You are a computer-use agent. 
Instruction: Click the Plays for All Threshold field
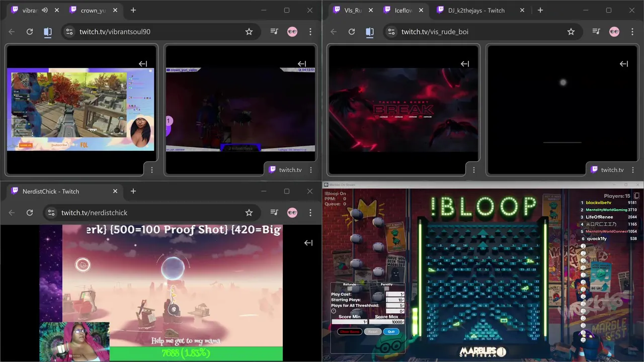coord(395,306)
